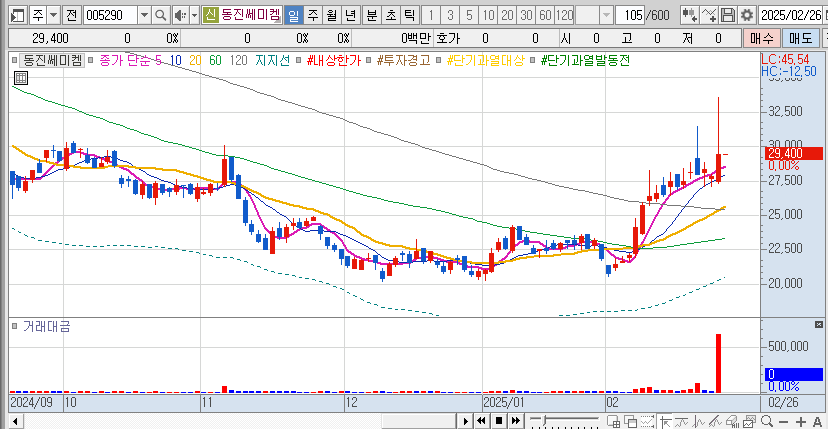Click the 동진쎄미켐 legend label in chart
Viewport: 828px width, 429px height.
pyautogui.click(x=51, y=61)
